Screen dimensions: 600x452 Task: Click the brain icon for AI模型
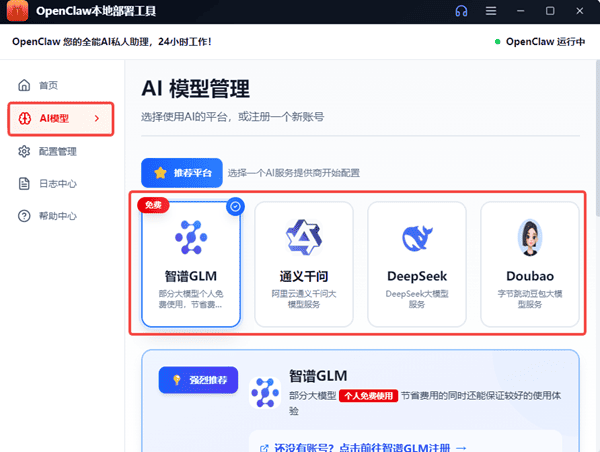pyautogui.click(x=25, y=118)
